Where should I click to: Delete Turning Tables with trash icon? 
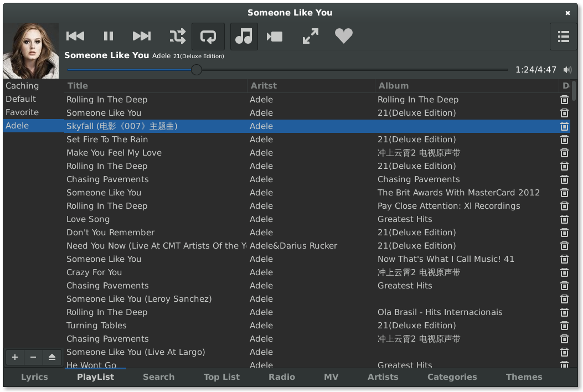click(564, 326)
